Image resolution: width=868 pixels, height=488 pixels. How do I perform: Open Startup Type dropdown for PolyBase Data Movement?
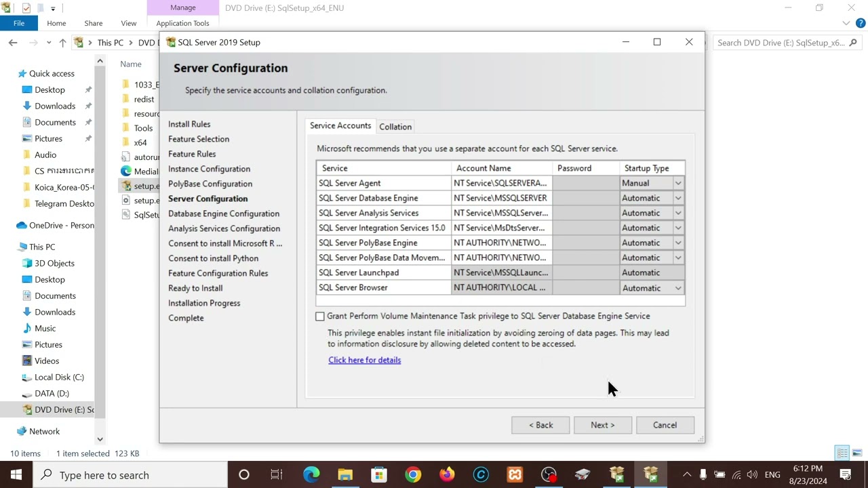point(678,258)
